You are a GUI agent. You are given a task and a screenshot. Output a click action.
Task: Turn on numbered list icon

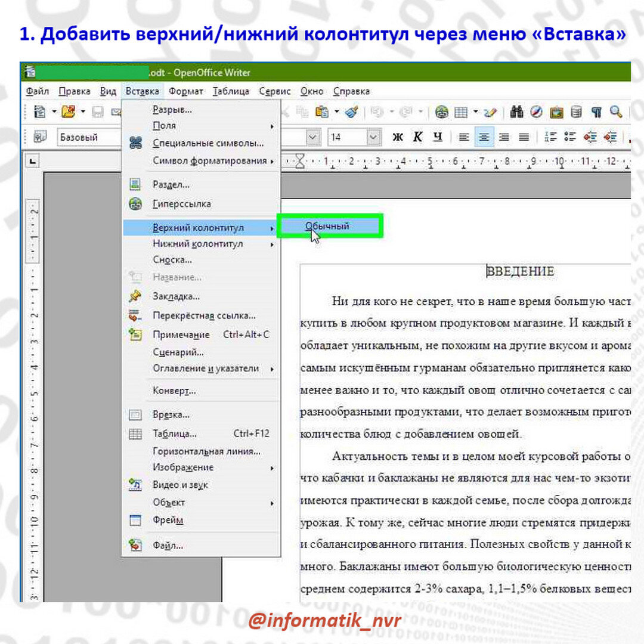pyautogui.click(x=550, y=137)
